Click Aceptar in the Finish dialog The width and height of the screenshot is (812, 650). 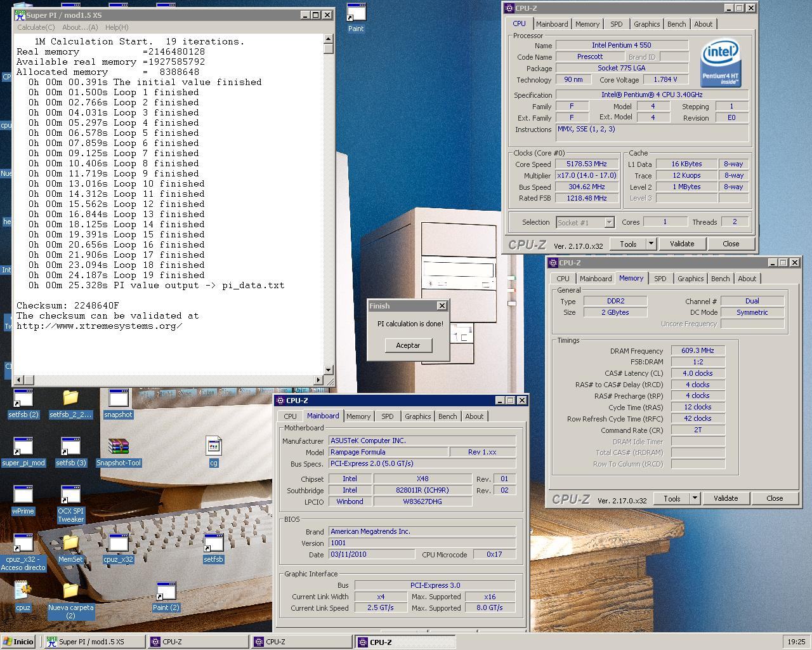click(408, 345)
